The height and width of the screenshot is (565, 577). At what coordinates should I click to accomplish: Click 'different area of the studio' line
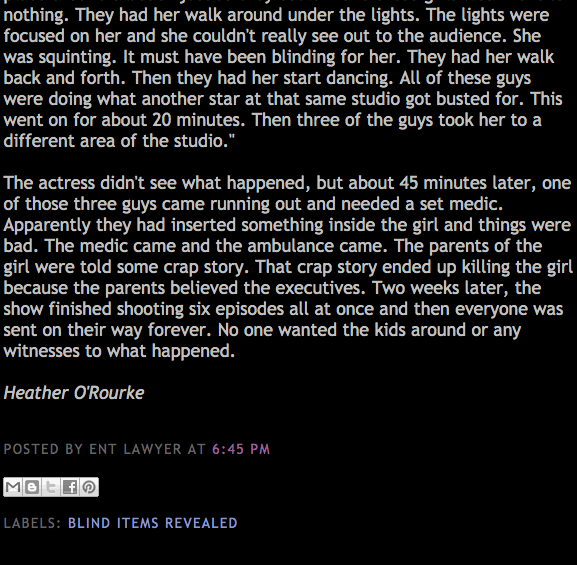(x=116, y=141)
